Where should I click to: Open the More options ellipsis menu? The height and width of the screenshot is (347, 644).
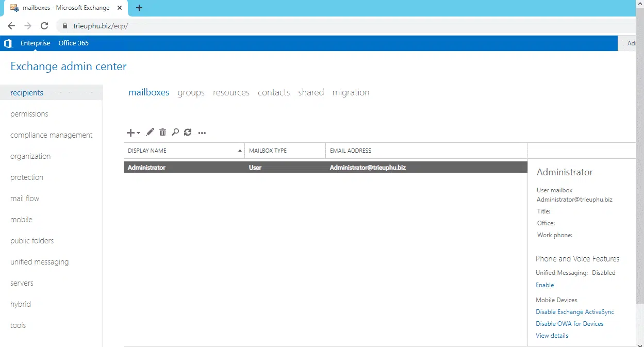click(202, 133)
